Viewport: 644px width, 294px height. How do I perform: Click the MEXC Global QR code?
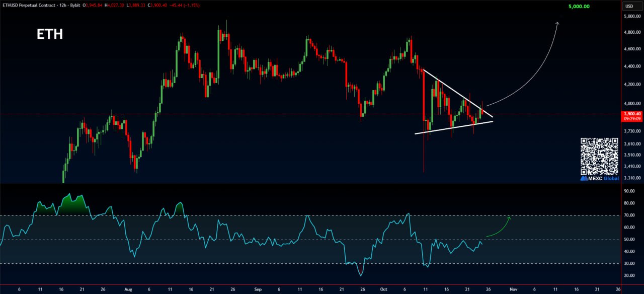(x=600, y=156)
